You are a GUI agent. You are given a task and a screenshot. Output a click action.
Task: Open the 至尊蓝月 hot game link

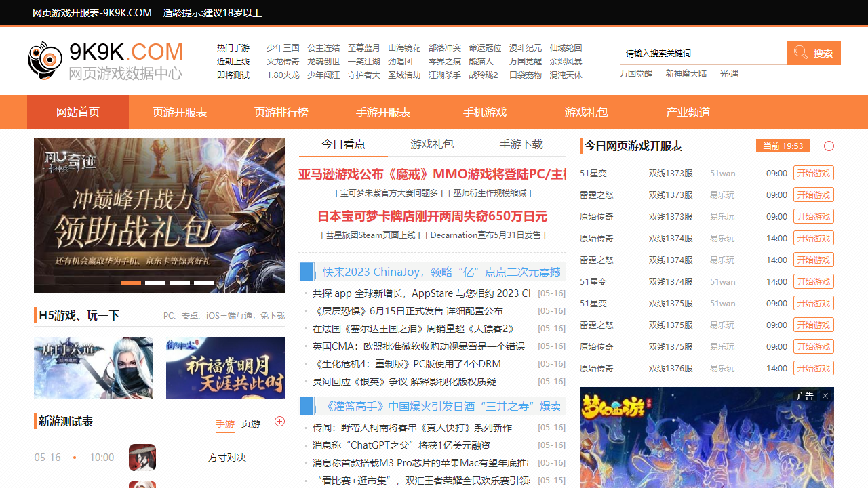[x=364, y=48]
